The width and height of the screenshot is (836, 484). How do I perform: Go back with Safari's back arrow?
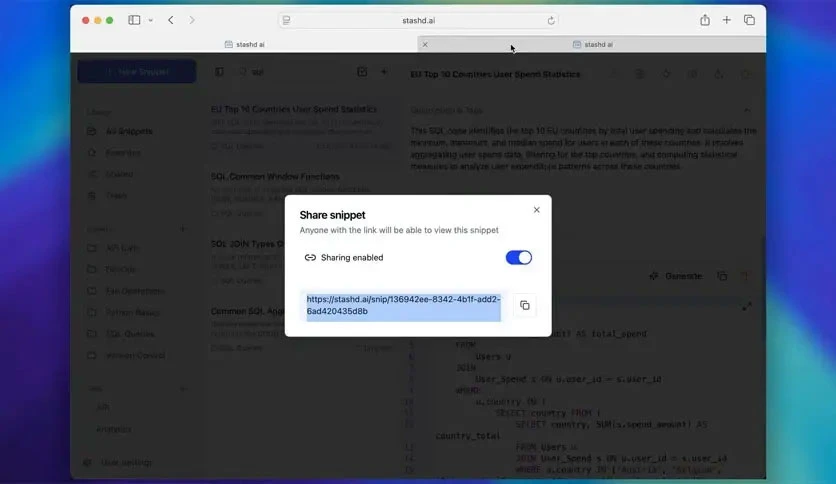click(171, 20)
